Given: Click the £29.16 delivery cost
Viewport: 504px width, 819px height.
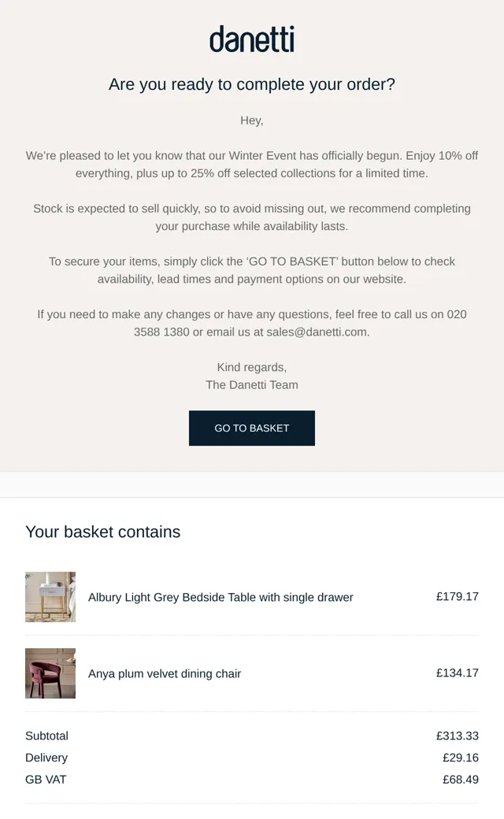Looking at the screenshot, I should click(461, 758).
